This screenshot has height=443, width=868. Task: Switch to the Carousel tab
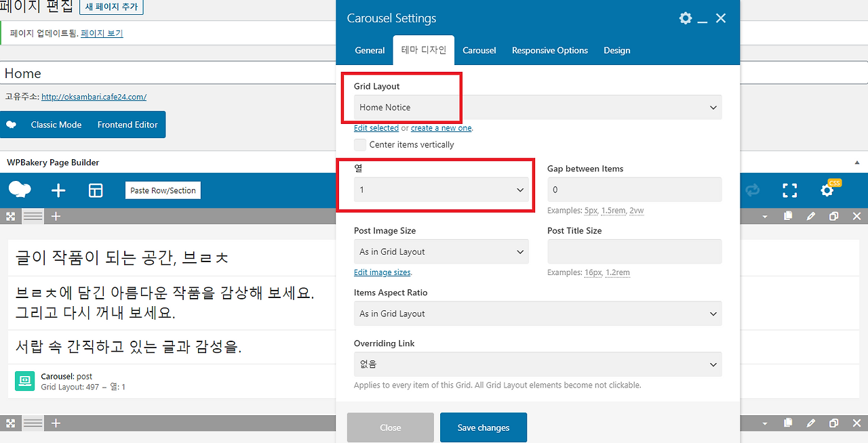pos(479,50)
